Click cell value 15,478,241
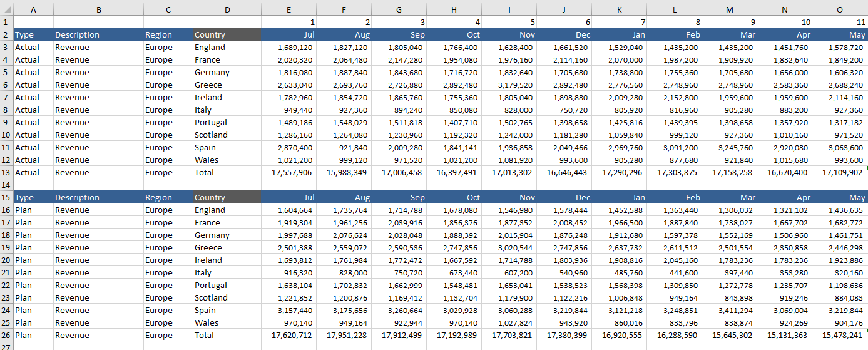The height and width of the screenshot is (350, 868). pyautogui.click(x=840, y=336)
